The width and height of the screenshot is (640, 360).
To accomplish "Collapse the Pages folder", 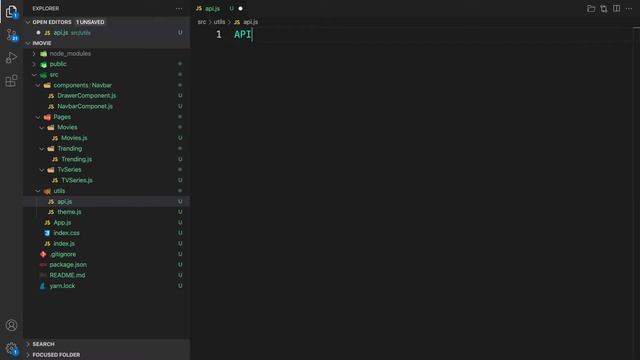I will click(x=38, y=117).
